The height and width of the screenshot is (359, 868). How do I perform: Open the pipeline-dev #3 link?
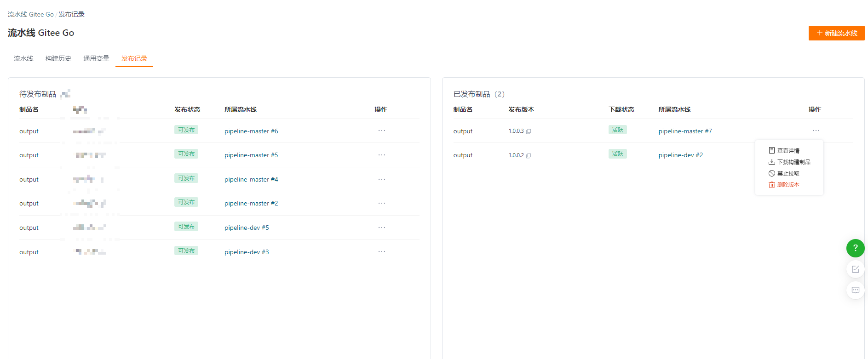coord(247,252)
